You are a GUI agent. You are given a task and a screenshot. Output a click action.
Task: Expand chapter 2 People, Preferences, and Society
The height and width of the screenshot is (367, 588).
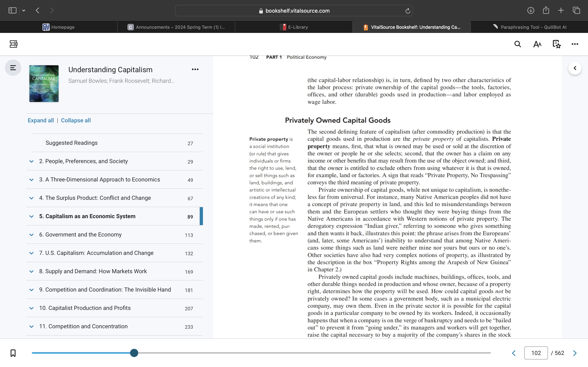[x=31, y=161]
